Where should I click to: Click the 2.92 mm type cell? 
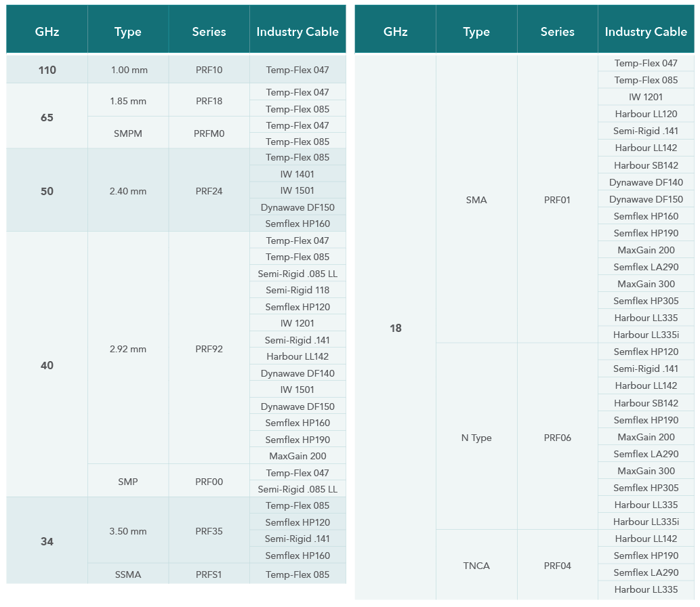tap(128, 349)
